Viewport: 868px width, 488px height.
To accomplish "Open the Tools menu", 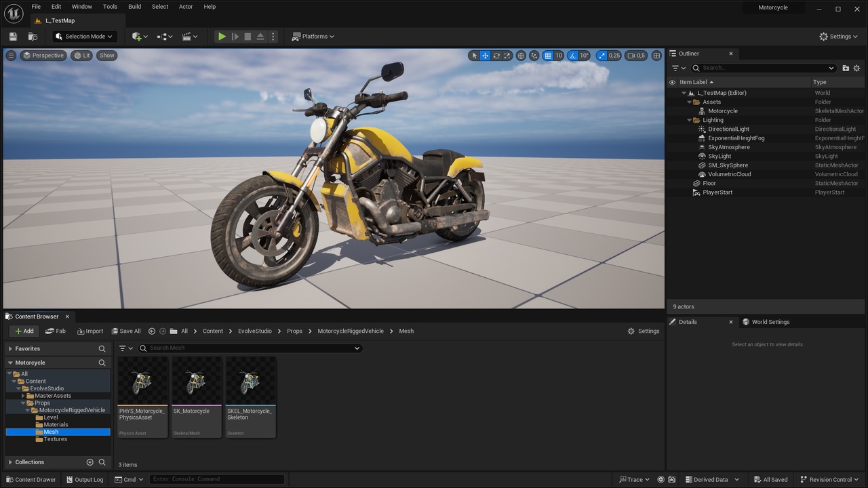I will point(110,7).
